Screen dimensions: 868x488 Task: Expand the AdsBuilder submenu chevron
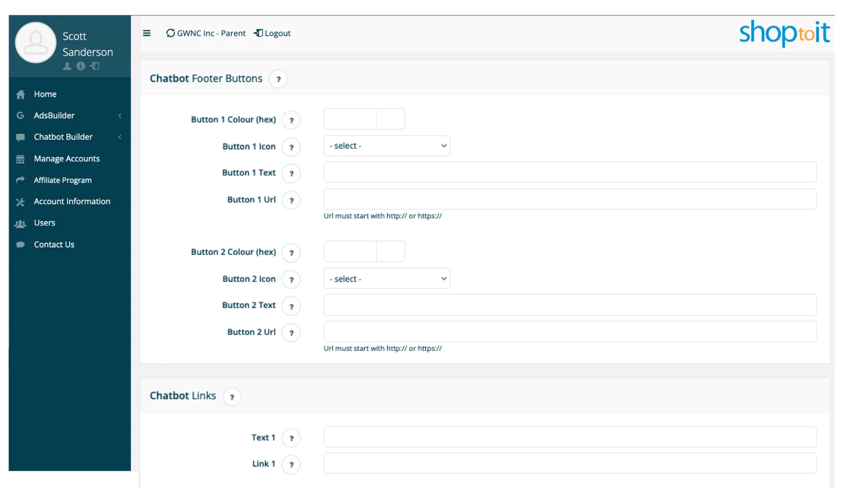120,115
